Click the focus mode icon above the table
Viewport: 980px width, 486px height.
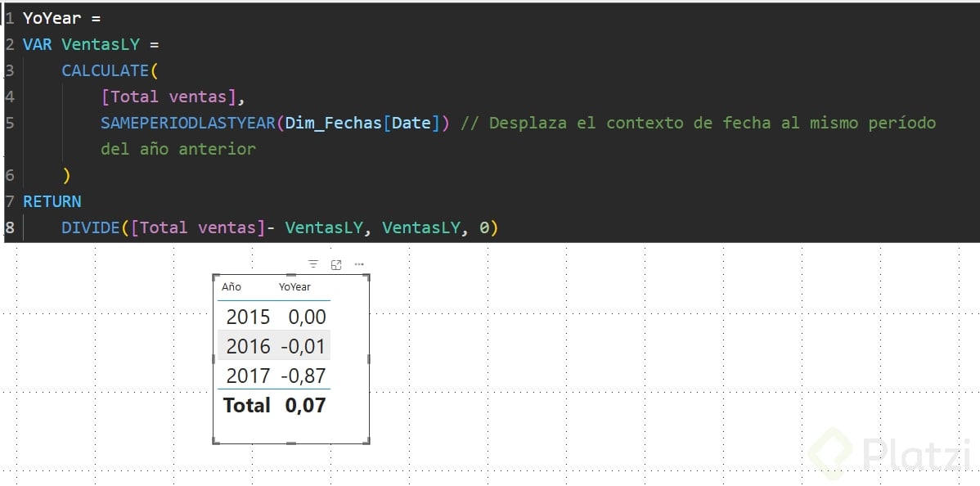pos(336,264)
